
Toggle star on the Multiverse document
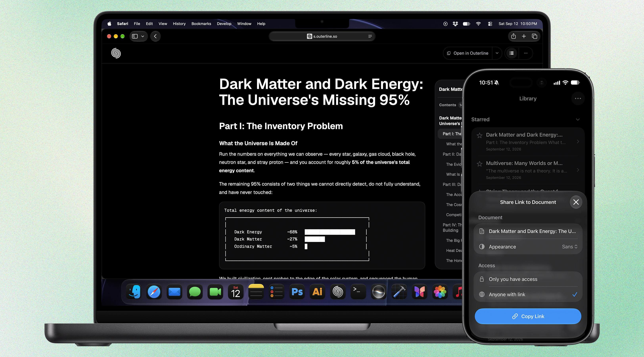[479, 164]
